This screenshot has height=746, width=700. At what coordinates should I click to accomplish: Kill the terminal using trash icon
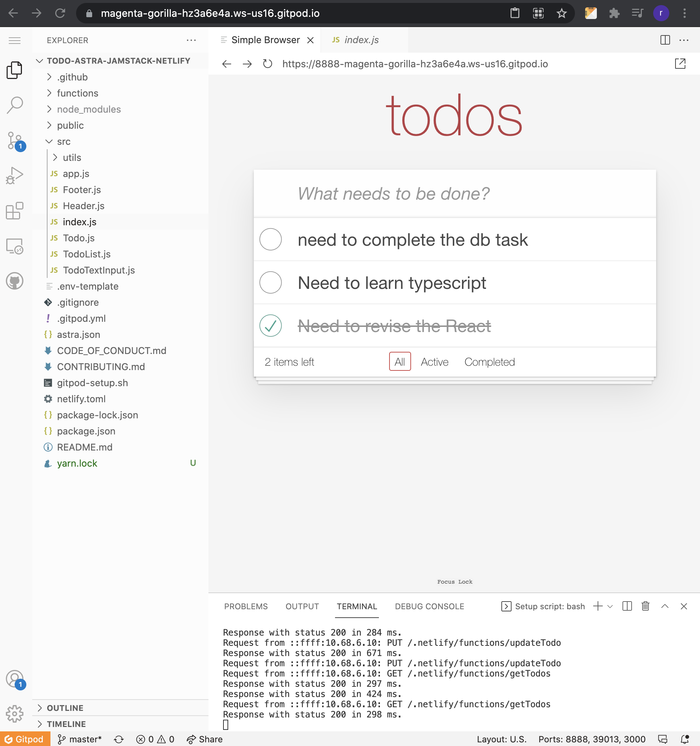pos(645,606)
